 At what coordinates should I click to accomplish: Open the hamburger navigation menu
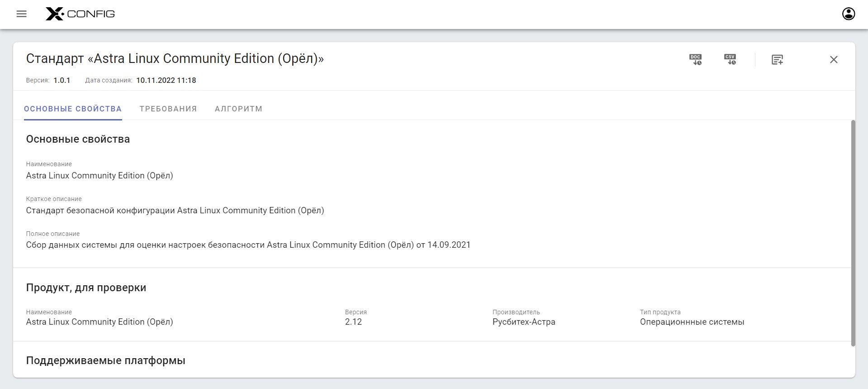21,14
